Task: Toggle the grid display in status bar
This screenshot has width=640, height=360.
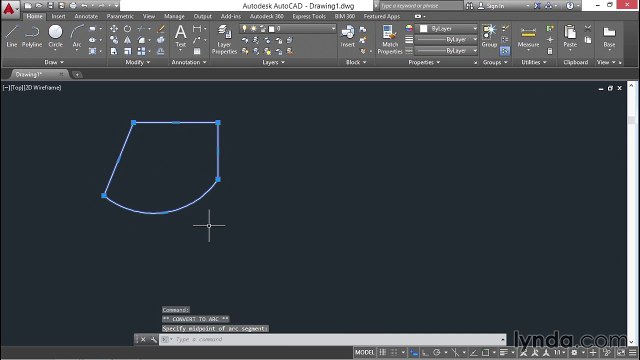Action: click(x=383, y=352)
